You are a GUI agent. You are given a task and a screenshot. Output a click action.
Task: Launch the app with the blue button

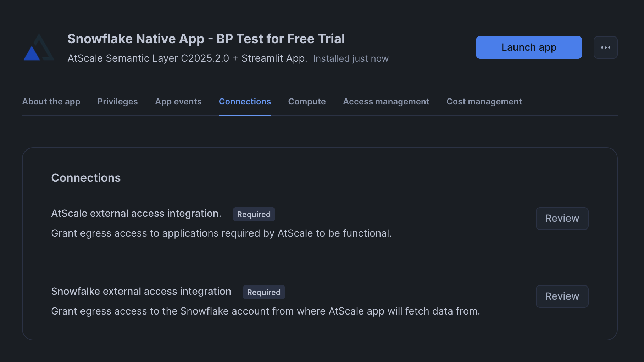(x=529, y=47)
